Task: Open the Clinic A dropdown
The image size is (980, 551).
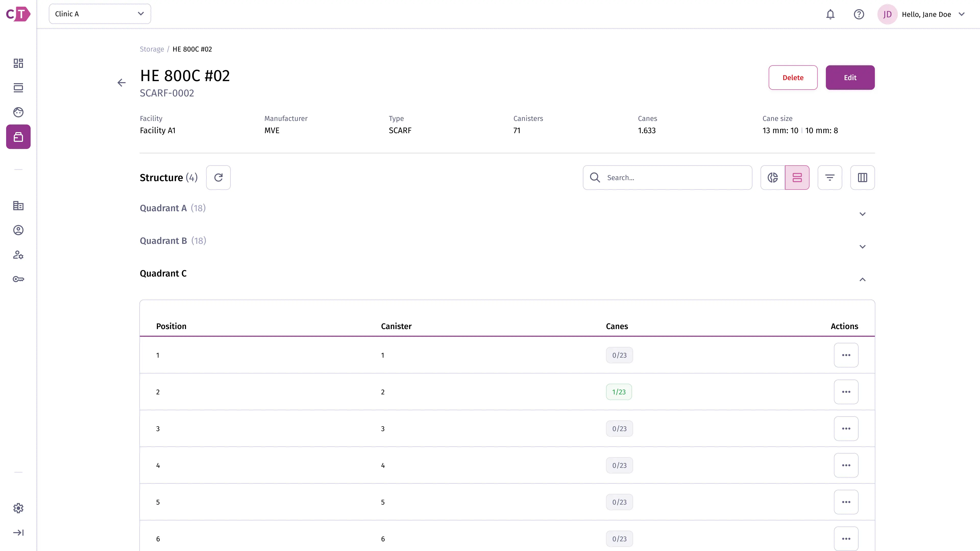Action: click(100, 14)
